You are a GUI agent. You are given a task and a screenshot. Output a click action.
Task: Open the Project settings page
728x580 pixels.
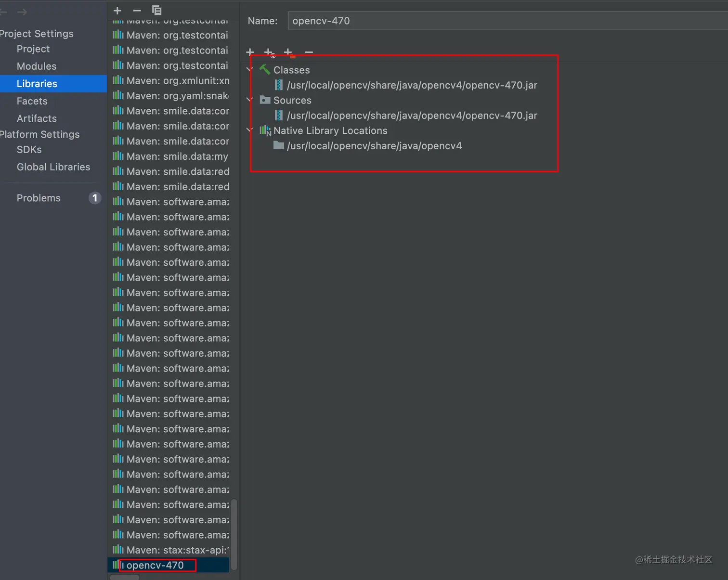(33, 49)
